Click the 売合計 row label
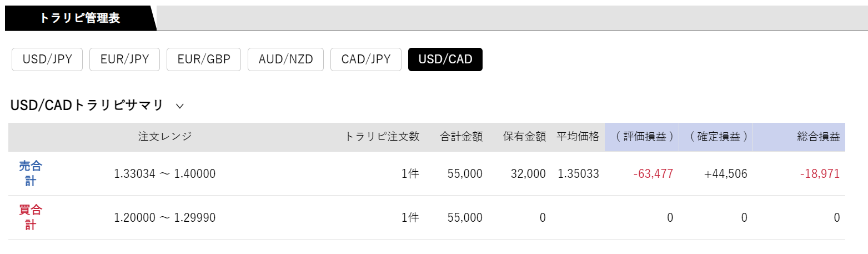The image size is (868, 254). point(31,173)
